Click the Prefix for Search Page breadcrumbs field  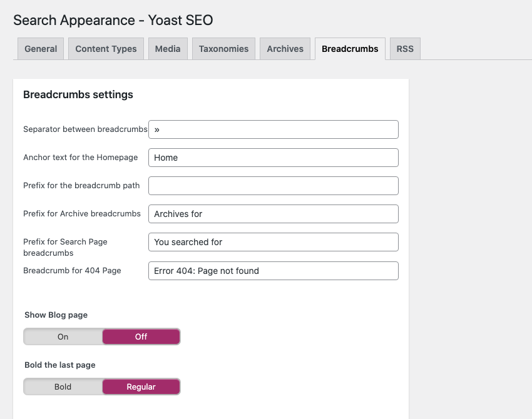pos(274,242)
